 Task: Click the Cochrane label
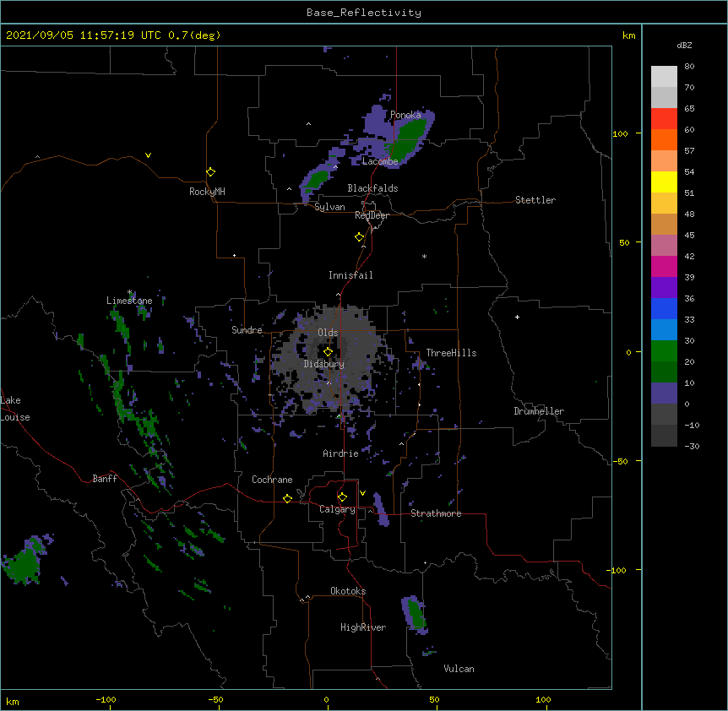(272, 480)
